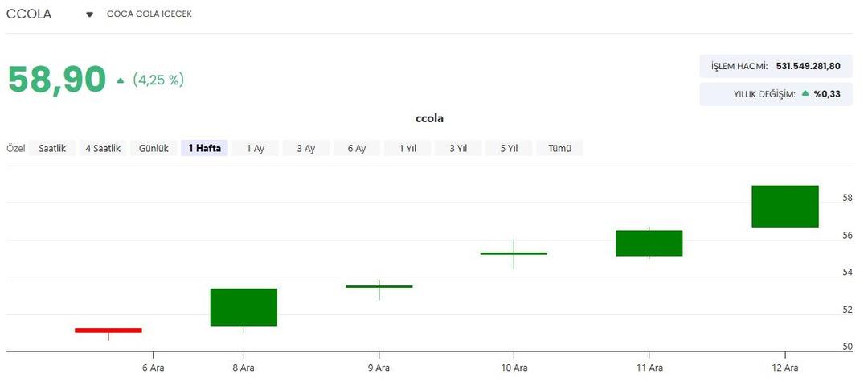The width and height of the screenshot is (868, 382).
Task: Click the triangle icon in Yıllık Değişim
Action: coord(805,94)
